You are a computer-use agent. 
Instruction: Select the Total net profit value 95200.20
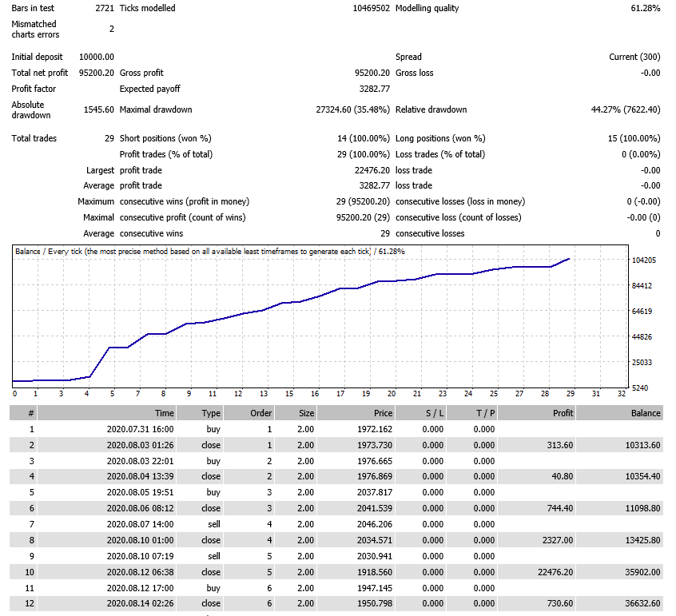pyautogui.click(x=97, y=73)
